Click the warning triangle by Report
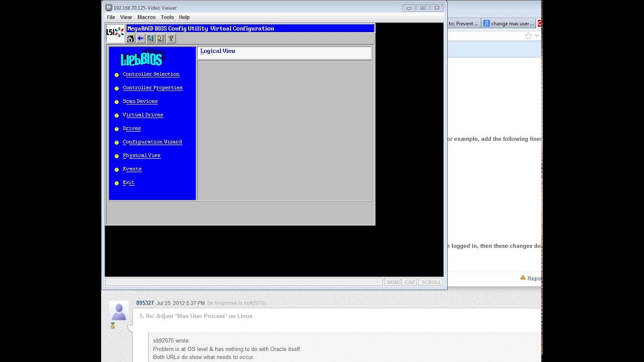The width and height of the screenshot is (644, 362). 523,278
